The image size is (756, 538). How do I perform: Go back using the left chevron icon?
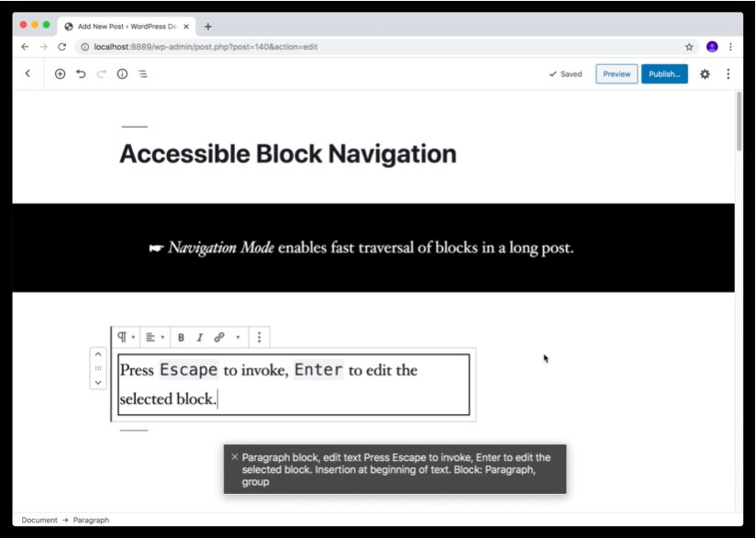pos(28,74)
